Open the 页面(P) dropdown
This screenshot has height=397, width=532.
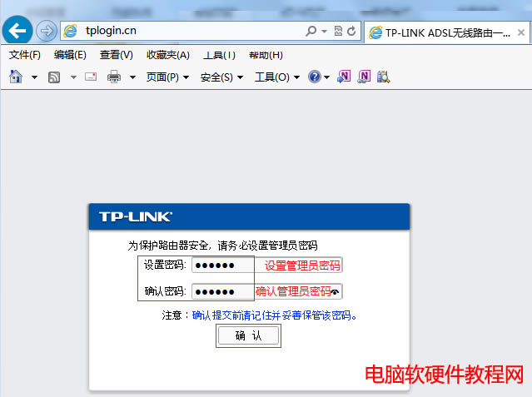point(167,77)
